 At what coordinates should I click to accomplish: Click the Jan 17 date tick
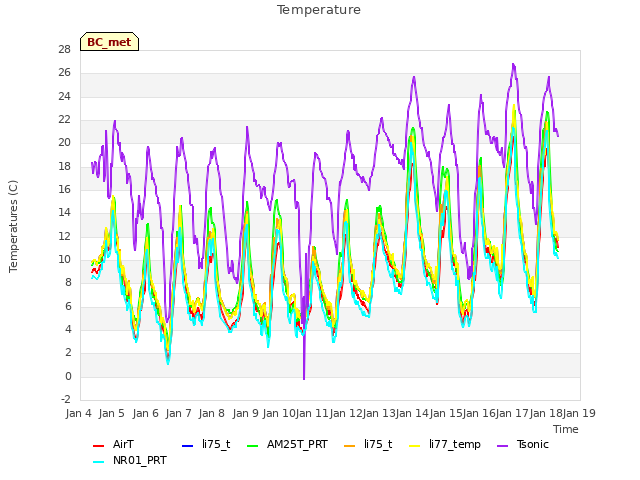[x=512, y=413]
